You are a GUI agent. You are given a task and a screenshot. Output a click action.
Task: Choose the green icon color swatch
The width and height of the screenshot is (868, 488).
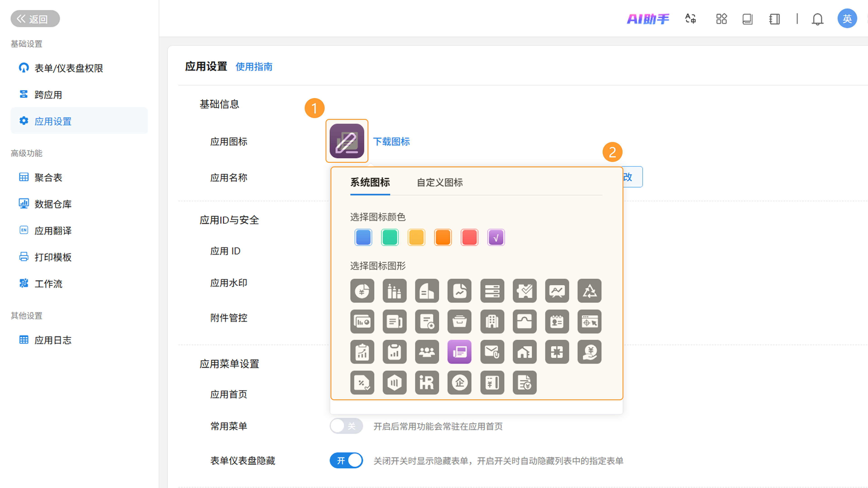(389, 237)
